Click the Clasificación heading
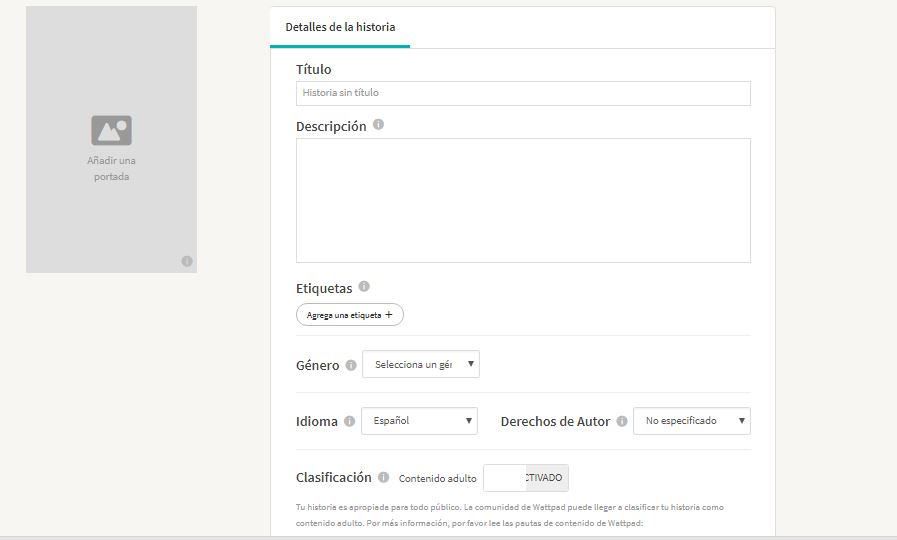 pyautogui.click(x=334, y=477)
